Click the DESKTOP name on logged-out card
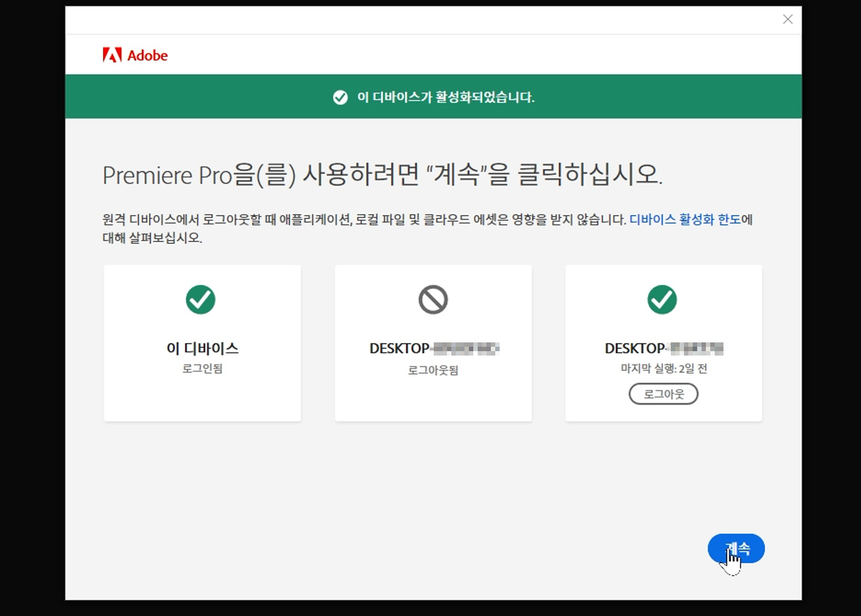 [435, 349]
